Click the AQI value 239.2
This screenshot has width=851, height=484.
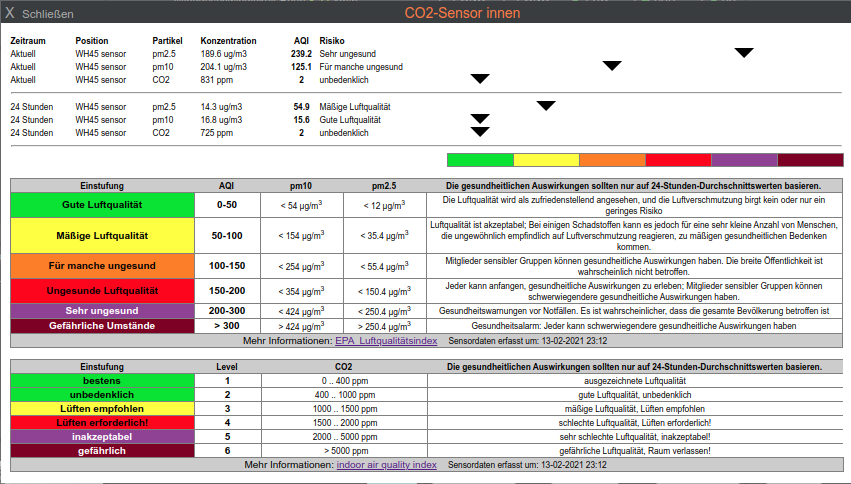pos(301,54)
